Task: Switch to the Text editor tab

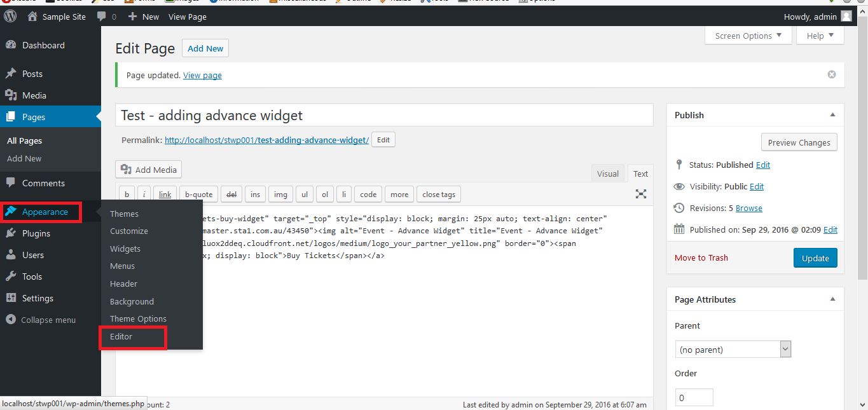Action: coord(640,174)
